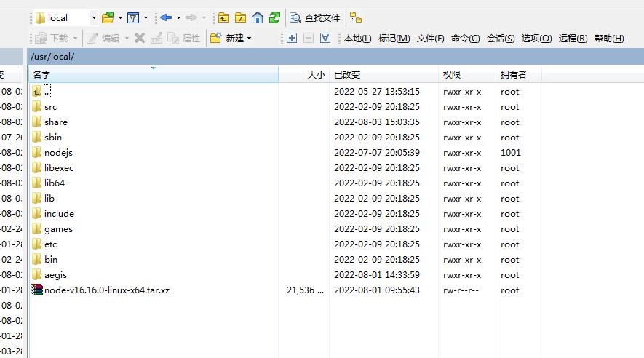644x358 pixels.
Task: Click the /usr/local/ path bar
Action: coord(336,57)
